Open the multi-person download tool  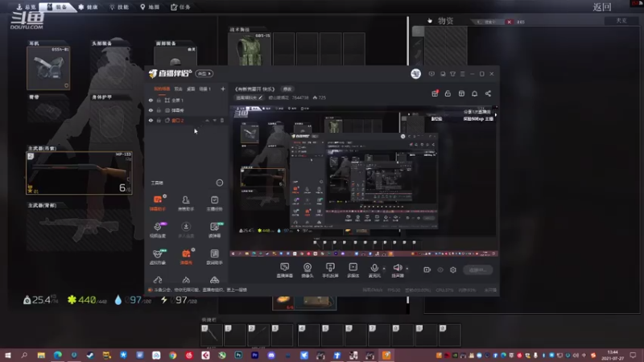coord(186,230)
